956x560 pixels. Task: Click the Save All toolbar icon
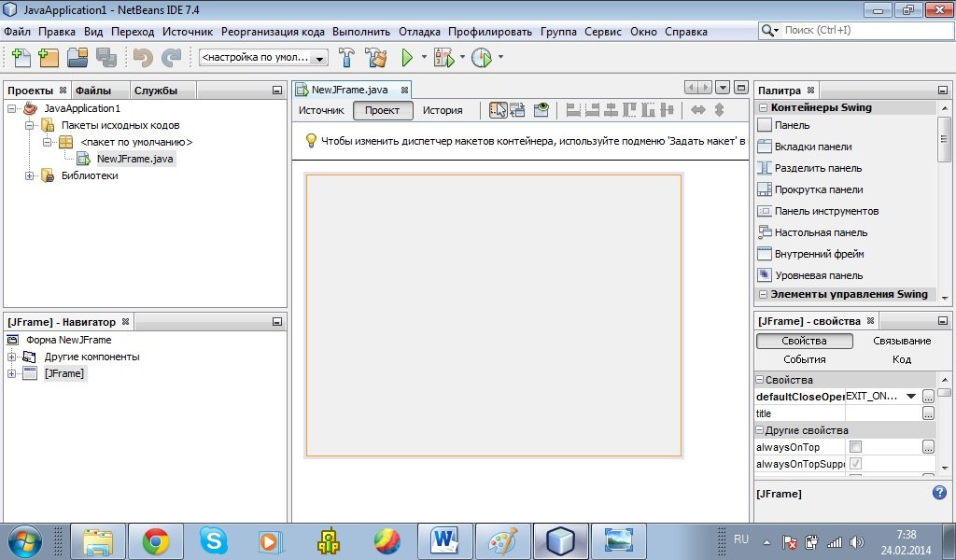click(106, 57)
